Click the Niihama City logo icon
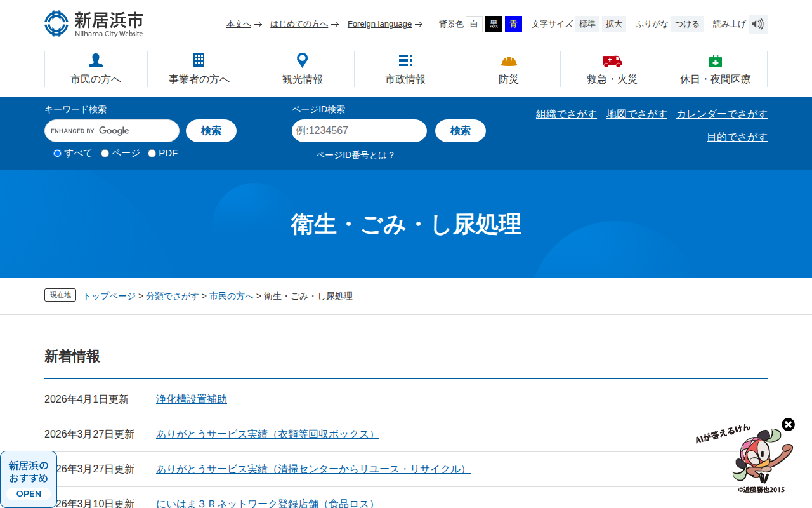This screenshot has height=508, width=812. click(56, 23)
